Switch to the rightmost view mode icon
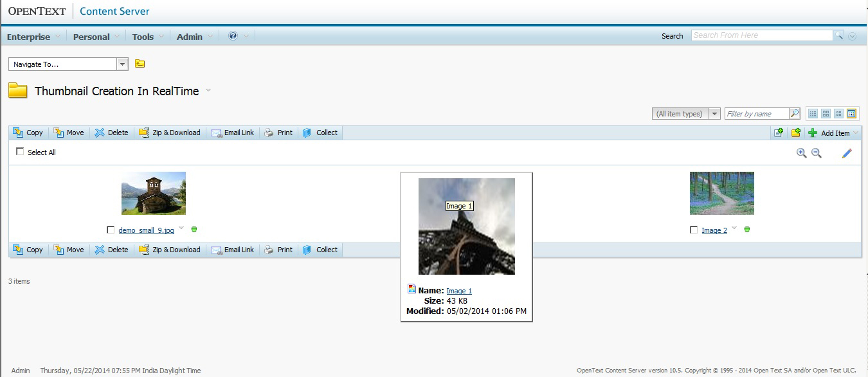 [x=851, y=114]
